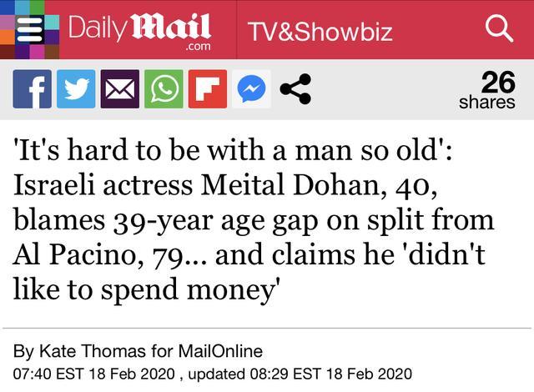Click the Daily Mail logo
534x392 pixels.
click(139, 30)
